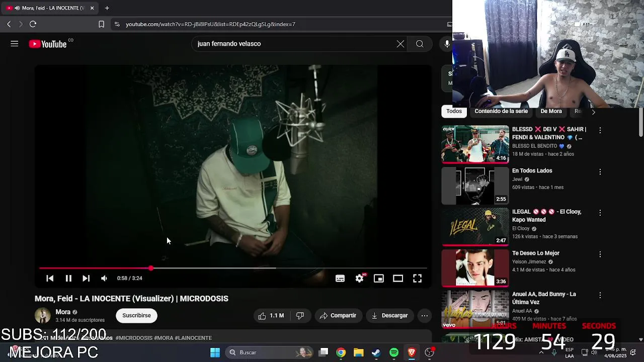Skip to the previous video

pos(50,278)
